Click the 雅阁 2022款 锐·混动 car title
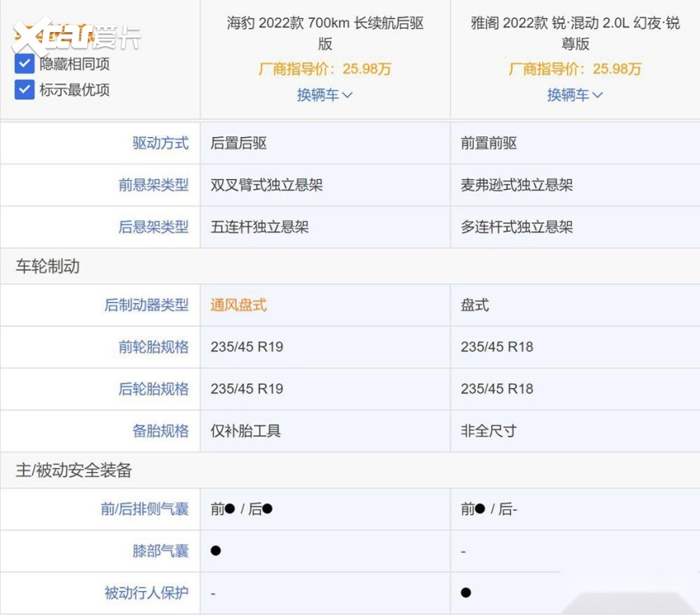Screen dimensions: 700x615 [x=575, y=33]
